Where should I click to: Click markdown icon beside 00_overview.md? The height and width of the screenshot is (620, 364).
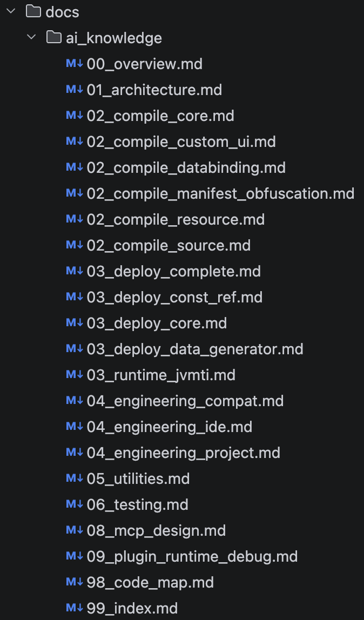coord(74,64)
